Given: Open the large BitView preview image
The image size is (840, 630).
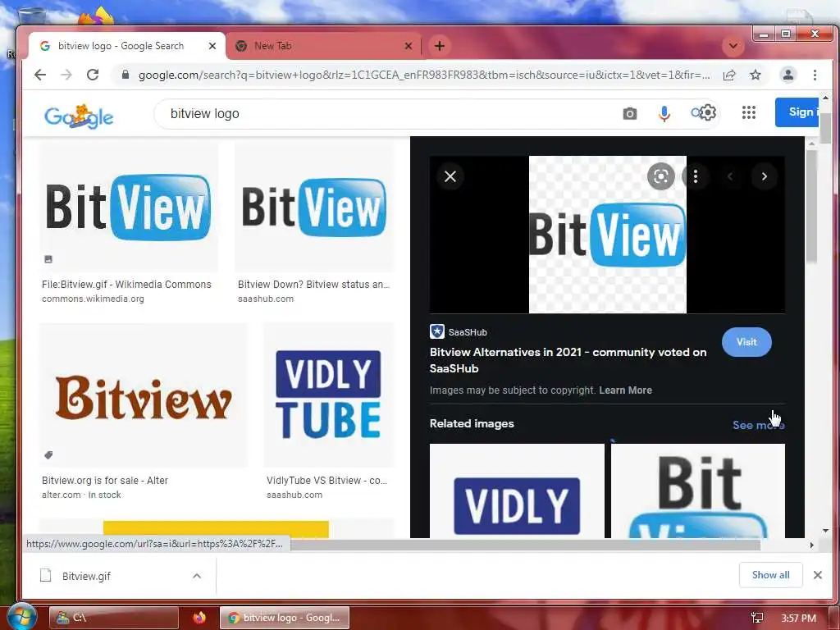Looking at the screenshot, I should click(x=608, y=235).
